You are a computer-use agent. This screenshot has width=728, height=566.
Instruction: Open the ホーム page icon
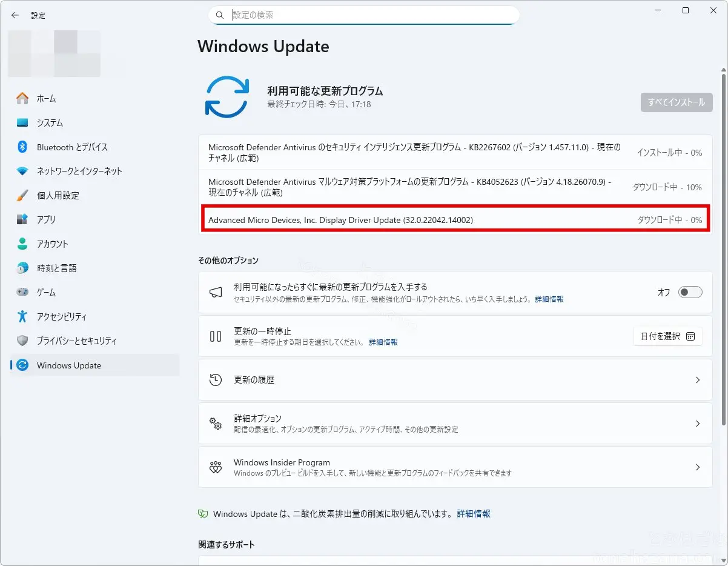pos(22,98)
